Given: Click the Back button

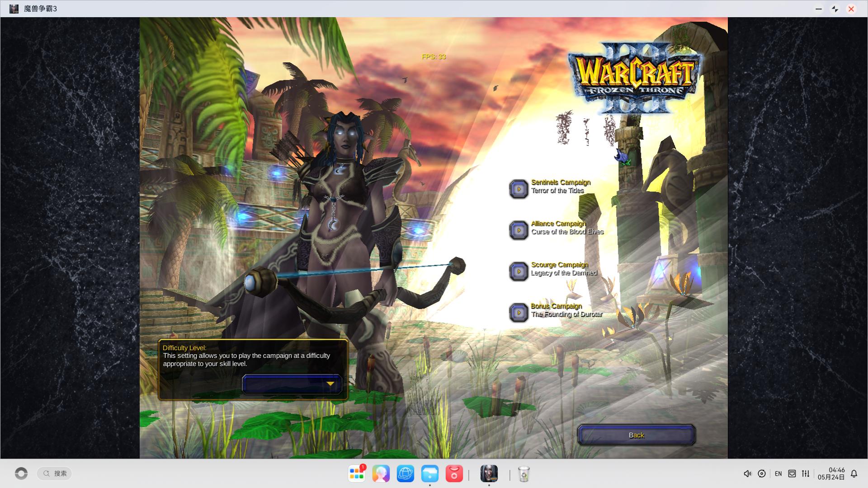Looking at the screenshot, I should [x=636, y=435].
